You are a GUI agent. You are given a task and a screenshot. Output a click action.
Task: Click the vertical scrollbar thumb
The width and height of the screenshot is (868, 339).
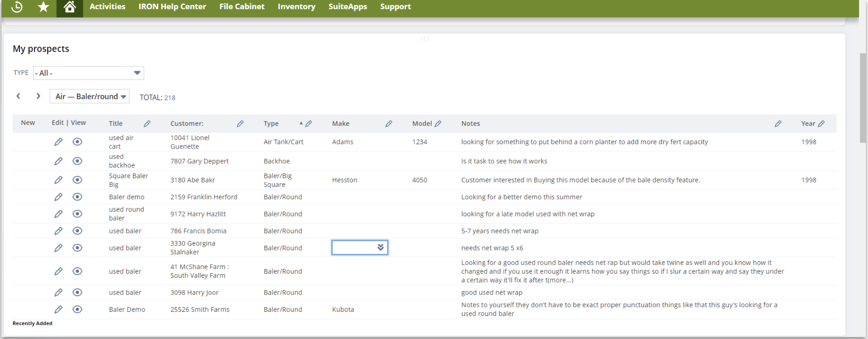(x=863, y=98)
